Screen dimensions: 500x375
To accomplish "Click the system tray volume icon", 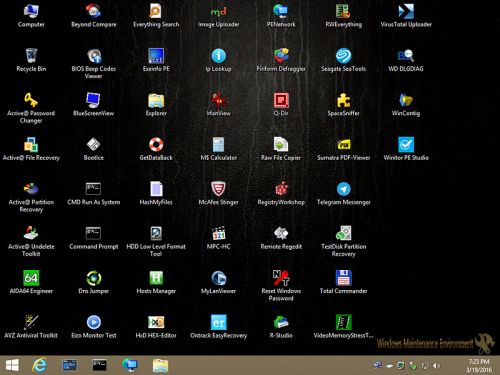I will (436, 366).
